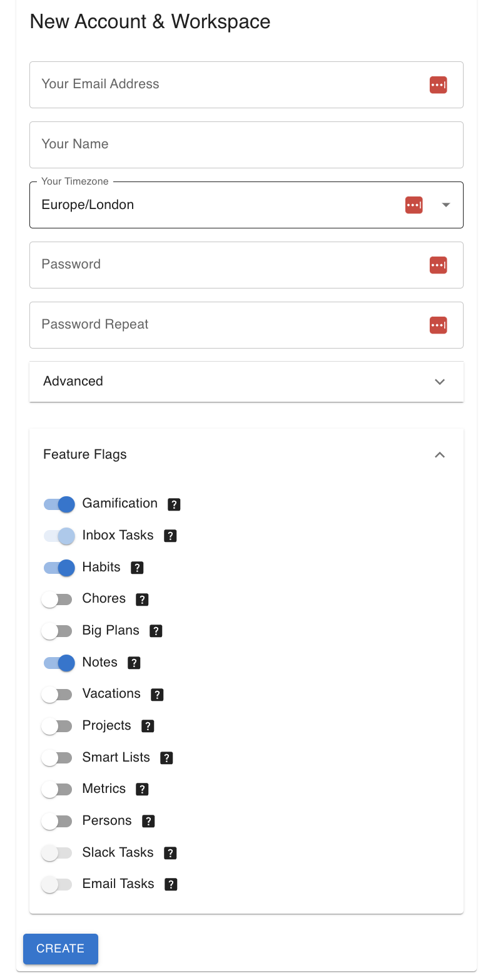Enable the Chores feature flag
Image resolution: width=488 pixels, height=980 pixels.
(58, 599)
